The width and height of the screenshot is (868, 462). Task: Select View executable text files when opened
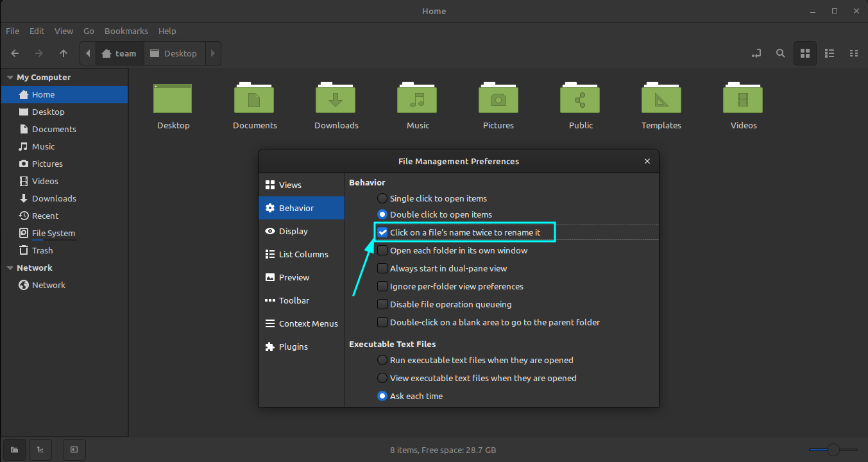coord(477,378)
